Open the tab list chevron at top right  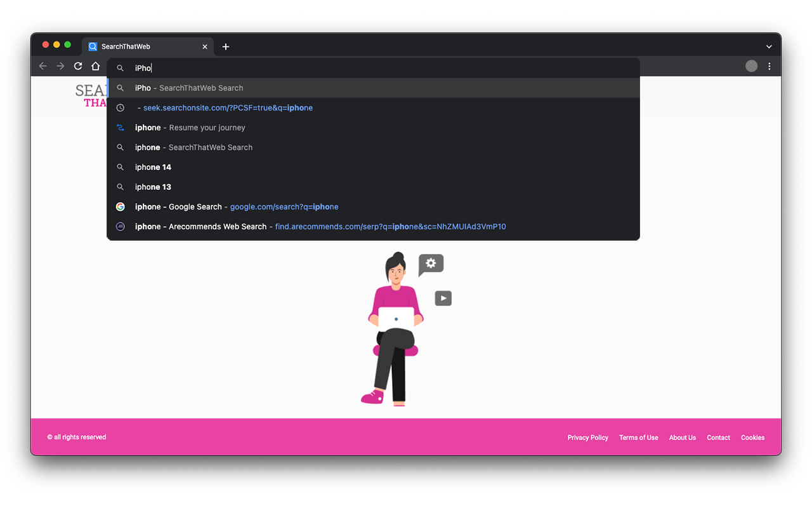(768, 46)
